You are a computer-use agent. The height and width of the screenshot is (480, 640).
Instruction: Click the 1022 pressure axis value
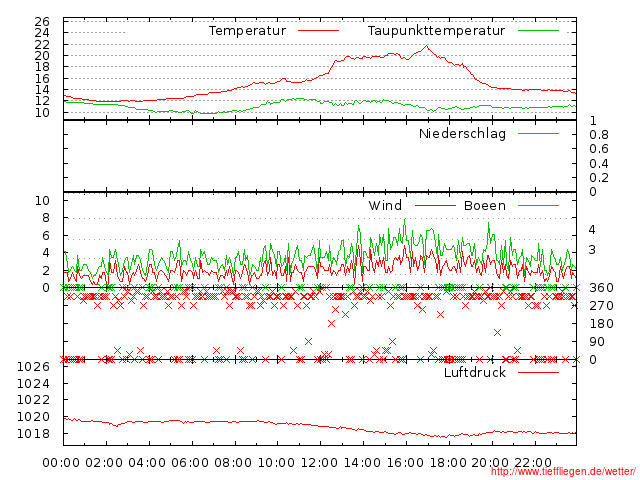tap(33, 399)
